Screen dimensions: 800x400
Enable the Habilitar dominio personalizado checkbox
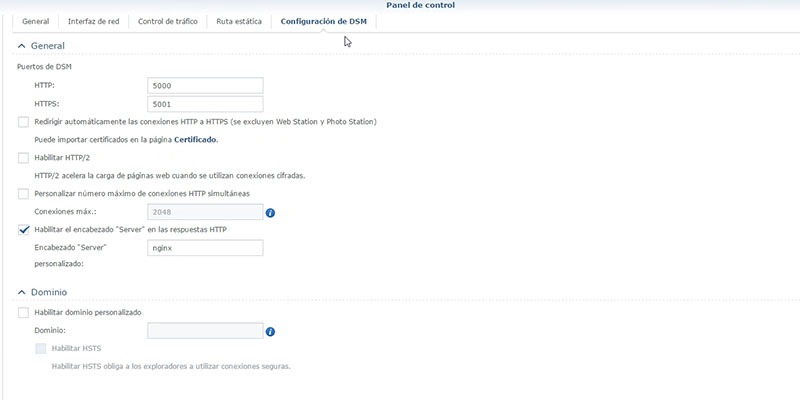click(x=23, y=312)
